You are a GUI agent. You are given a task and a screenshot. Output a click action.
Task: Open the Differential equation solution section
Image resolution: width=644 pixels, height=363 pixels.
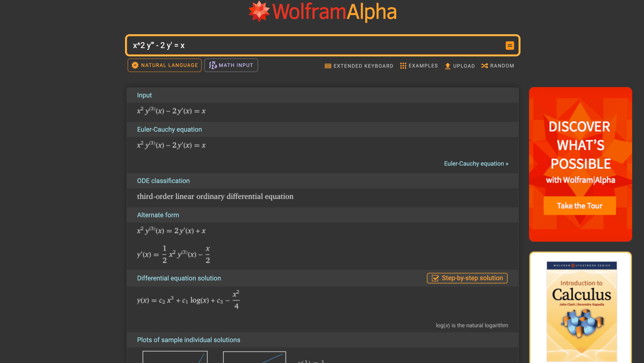pyautogui.click(x=179, y=278)
